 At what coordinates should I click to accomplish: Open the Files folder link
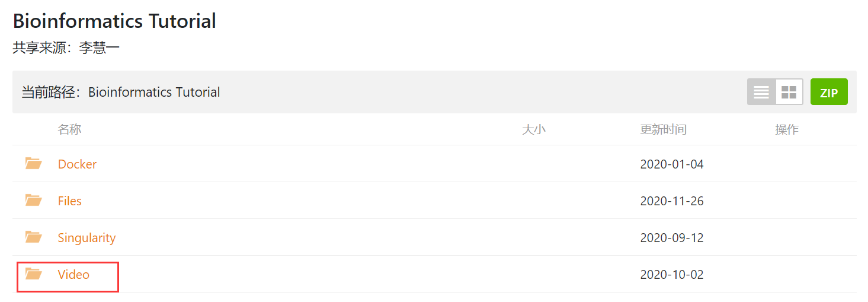(x=69, y=201)
